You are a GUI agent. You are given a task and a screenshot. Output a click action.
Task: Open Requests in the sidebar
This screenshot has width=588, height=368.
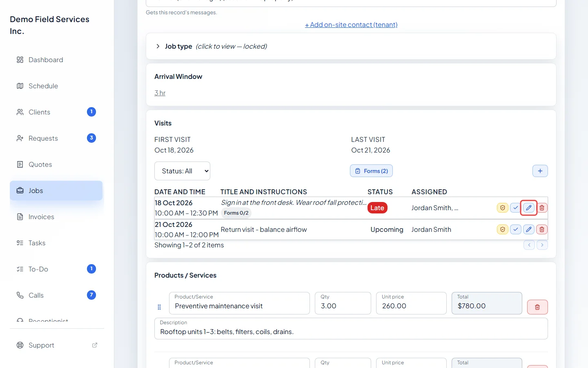click(56, 138)
